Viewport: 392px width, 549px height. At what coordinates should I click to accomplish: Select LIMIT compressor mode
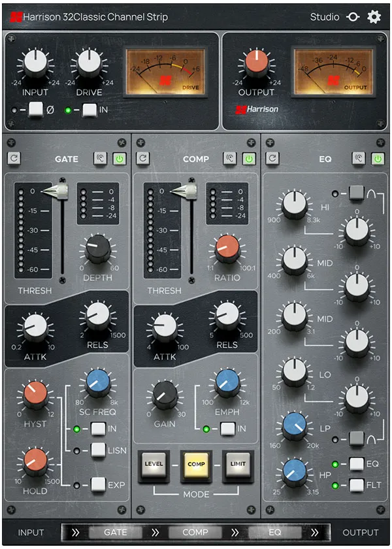coord(238,465)
